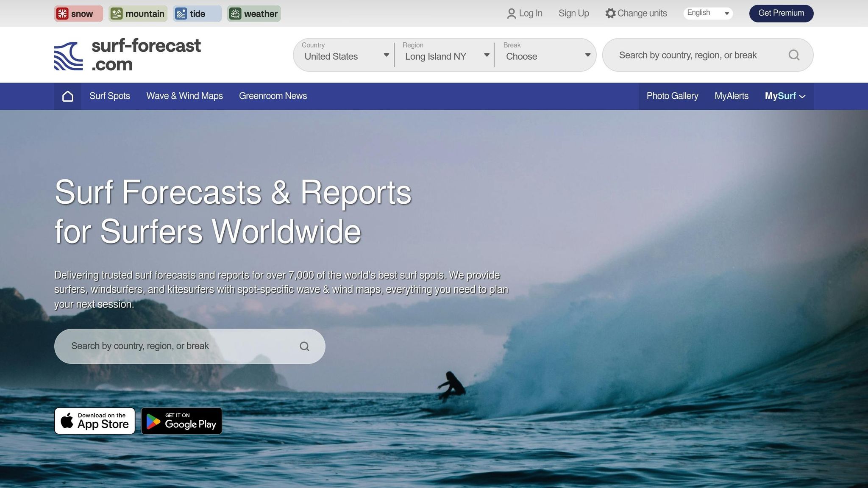The width and height of the screenshot is (868, 488).
Task: Click the Sign Up link
Action: pyautogui.click(x=573, y=13)
